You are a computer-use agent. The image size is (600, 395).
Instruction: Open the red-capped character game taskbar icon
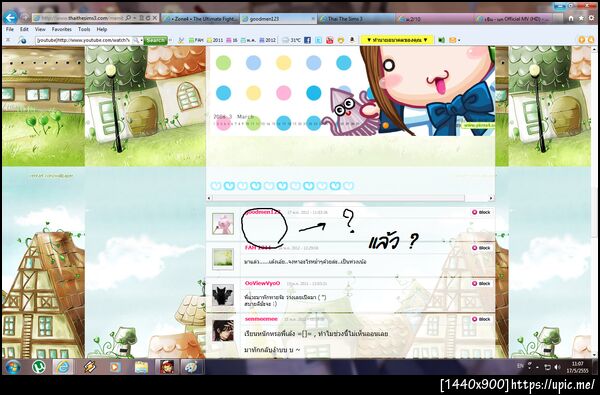[x=167, y=367]
